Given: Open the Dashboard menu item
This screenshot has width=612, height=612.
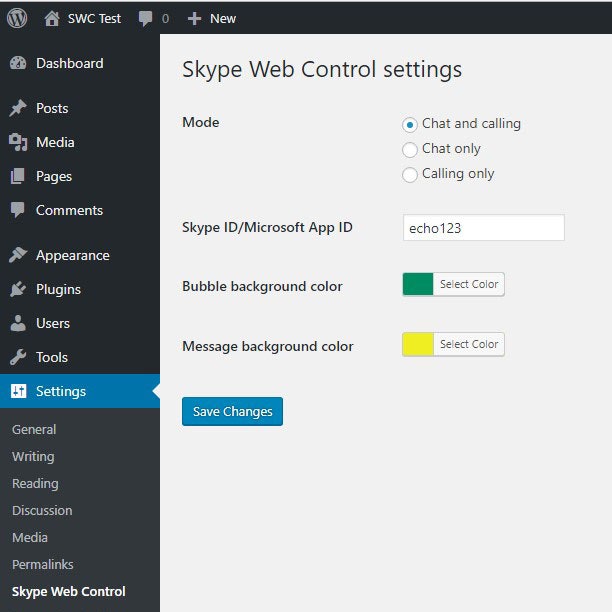Looking at the screenshot, I should click(80, 63).
